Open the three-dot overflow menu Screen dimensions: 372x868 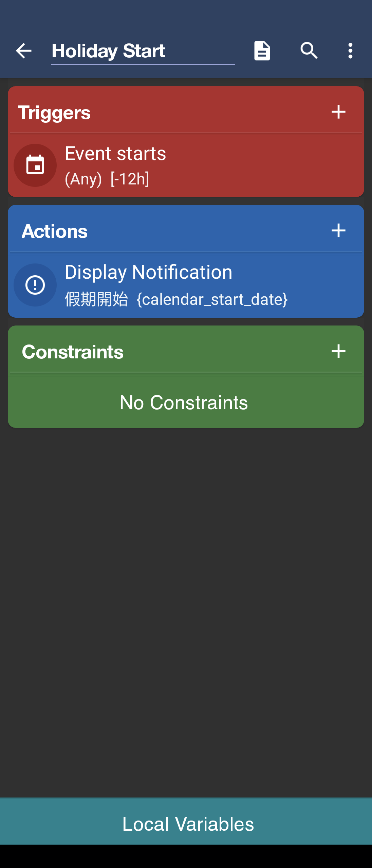click(x=350, y=51)
